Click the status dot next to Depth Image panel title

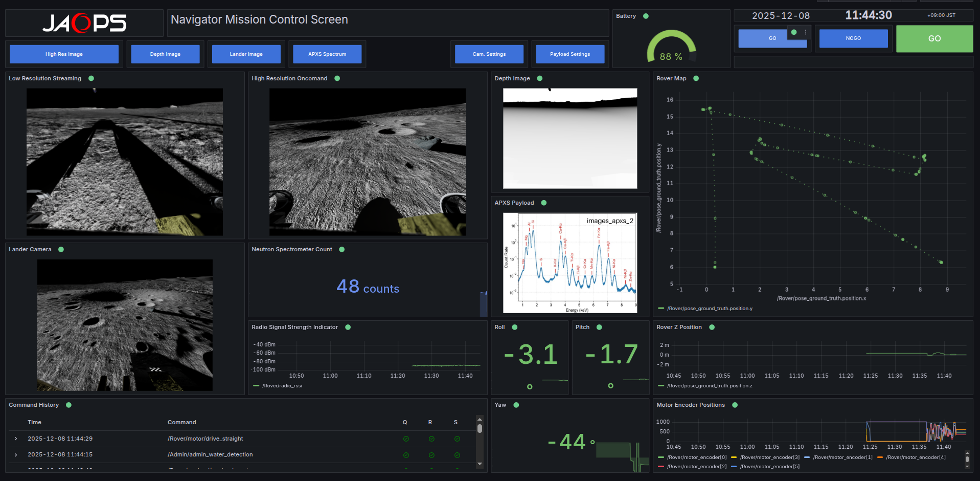click(539, 78)
